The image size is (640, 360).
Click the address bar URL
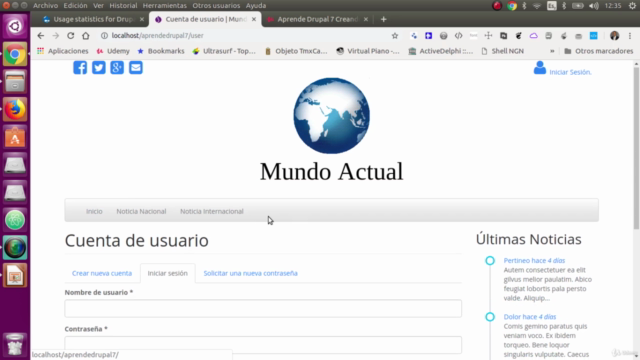(x=158, y=36)
